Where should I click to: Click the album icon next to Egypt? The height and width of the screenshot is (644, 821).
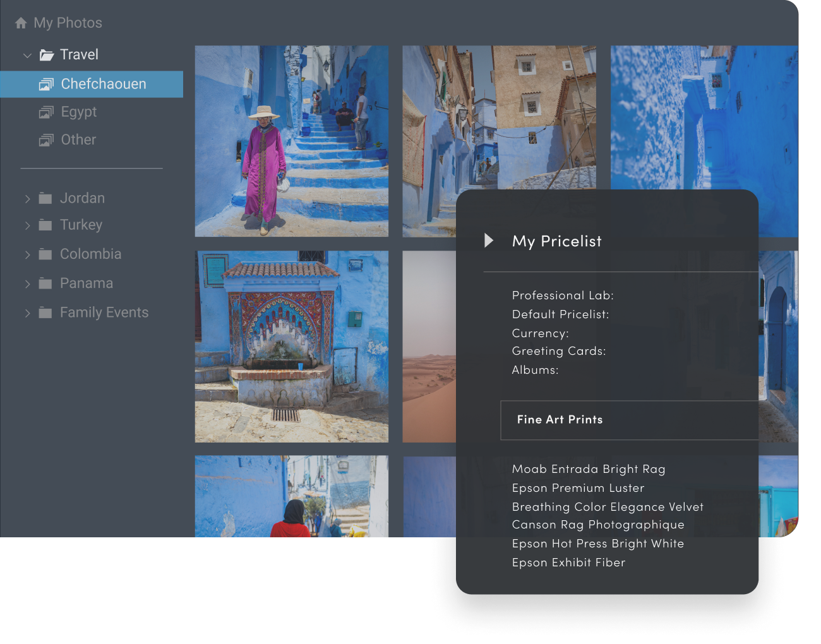click(47, 112)
